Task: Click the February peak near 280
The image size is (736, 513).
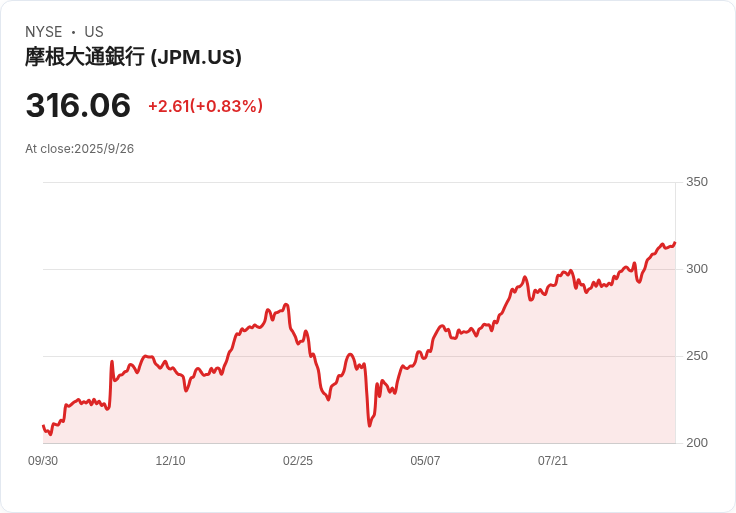Action: click(286, 305)
